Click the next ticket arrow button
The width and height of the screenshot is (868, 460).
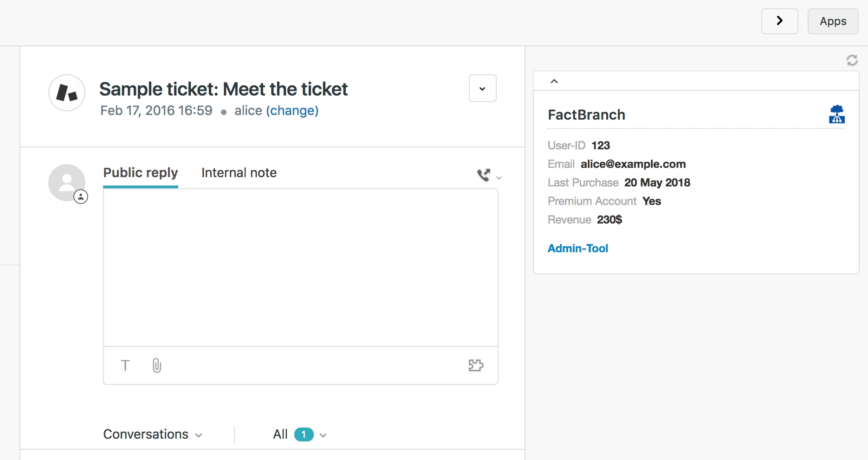(779, 21)
